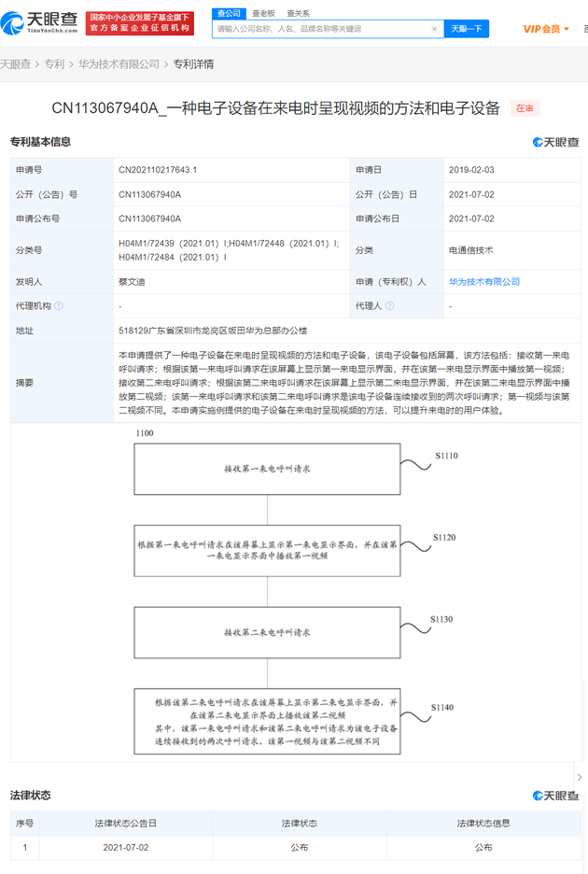Click the red 国家中小企业发展子基金 badge
588x874 pixels.
tap(140, 23)
